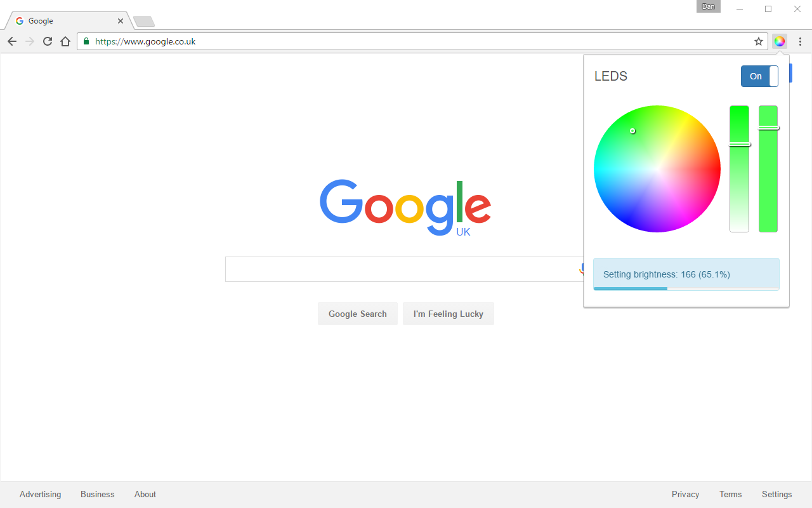Click the color wheel selection marker
Viewport: 812px width, 508px height.
click(632, 131)
